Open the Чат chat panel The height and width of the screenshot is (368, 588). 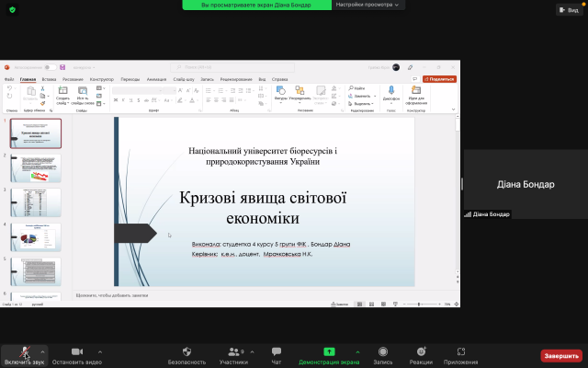coord(277,356)
